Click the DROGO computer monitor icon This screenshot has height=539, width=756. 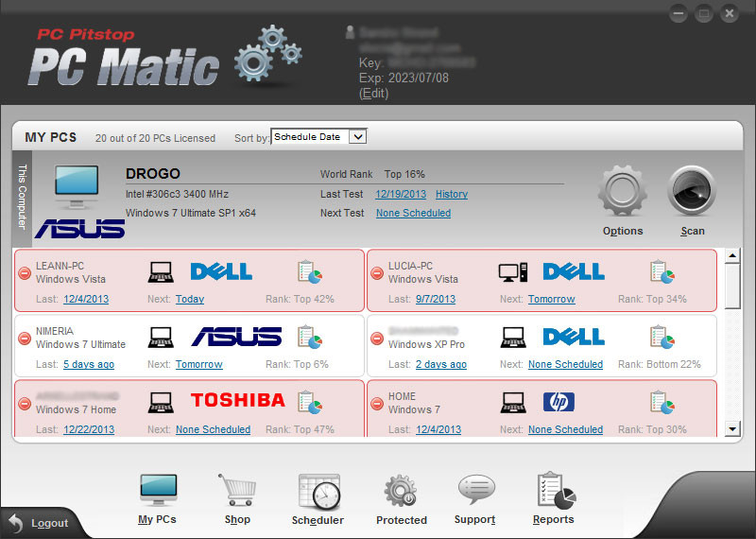point(77,187)
